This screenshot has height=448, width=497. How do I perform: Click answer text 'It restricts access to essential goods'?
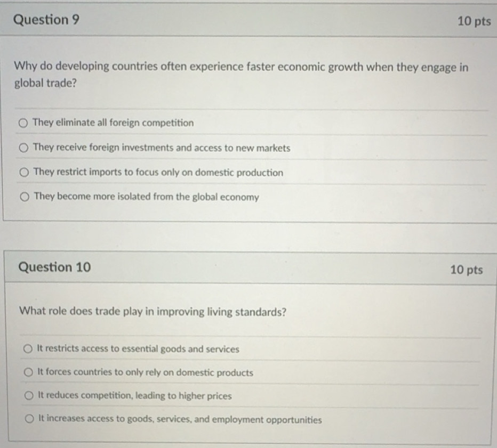[x=138, y=349]
